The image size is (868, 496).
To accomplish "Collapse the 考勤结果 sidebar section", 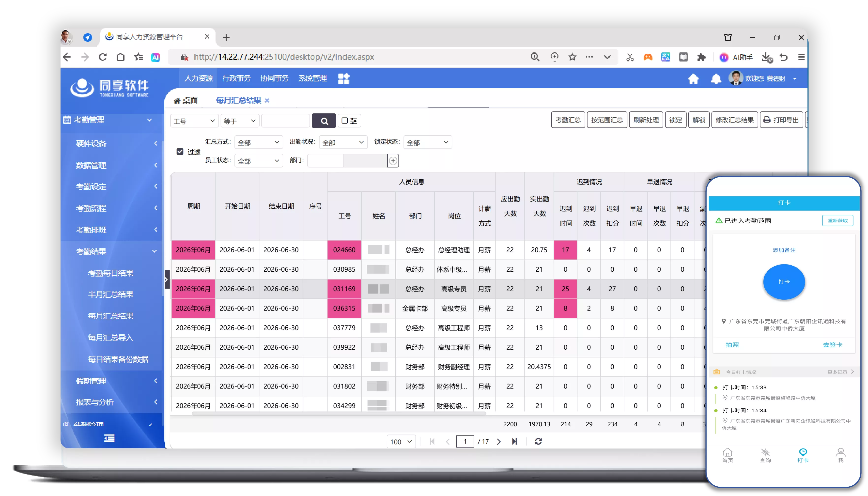I will (x=111, y=251).
